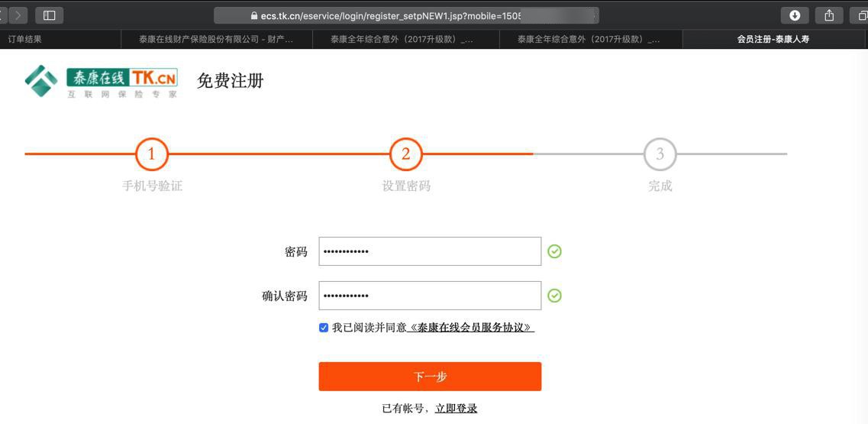Open the 《泰康在线会员服务协议》 link
This screenshot has width=868, height=424.
(470, 328)
